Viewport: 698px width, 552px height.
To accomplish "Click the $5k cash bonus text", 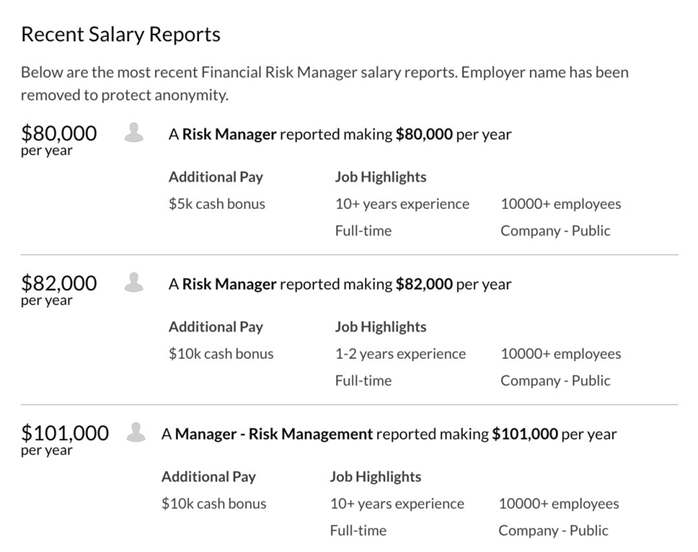I will (x=217, y=204).
